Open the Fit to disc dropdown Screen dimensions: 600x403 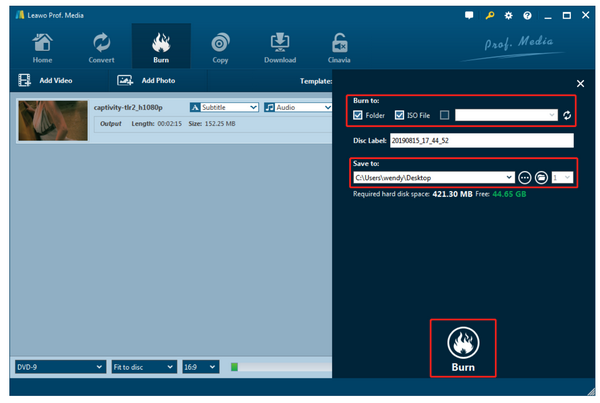pos(144,367)
